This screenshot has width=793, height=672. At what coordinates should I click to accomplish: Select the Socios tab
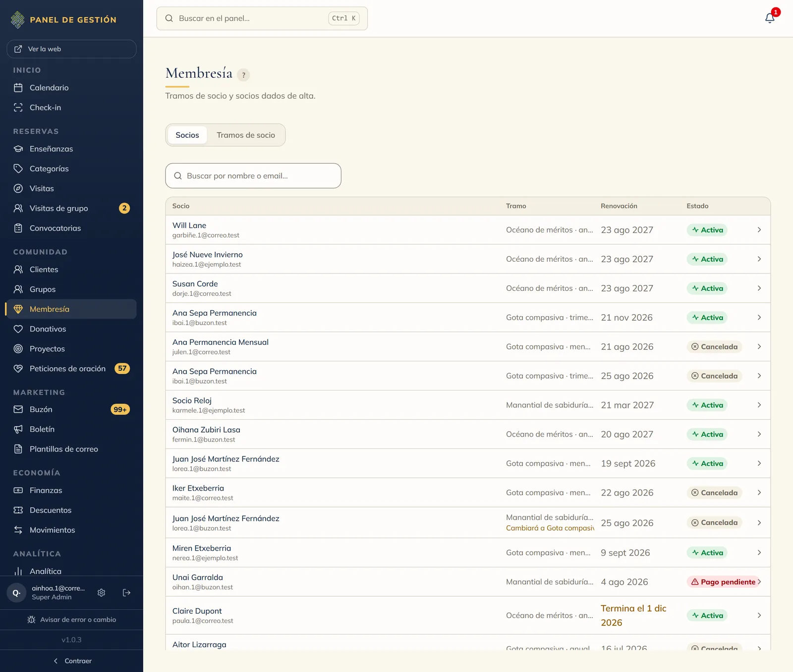187,135
